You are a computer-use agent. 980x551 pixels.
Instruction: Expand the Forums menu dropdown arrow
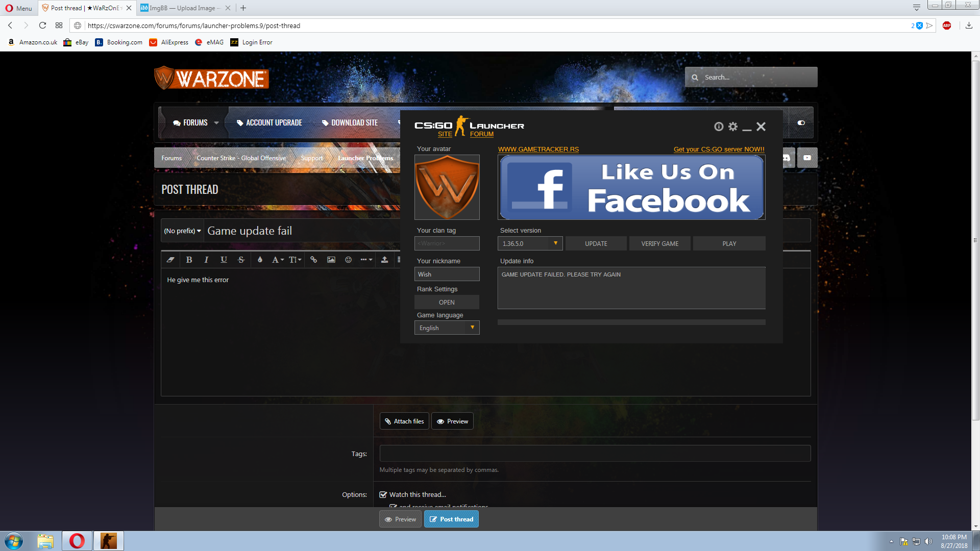coord(216,123)
